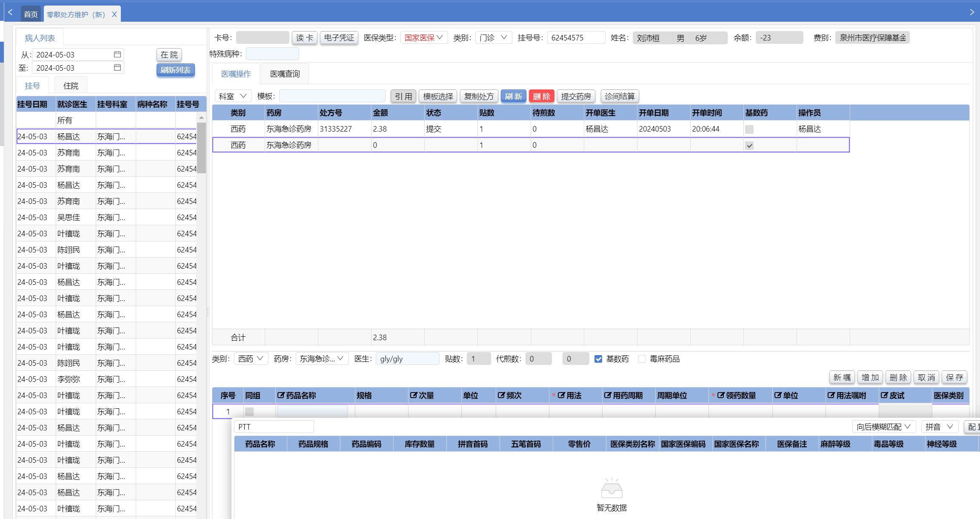Click edit icon on 领药数量 column header
Image resolution: width=980 pixels, height=519 pixels.
coord(721,396)
